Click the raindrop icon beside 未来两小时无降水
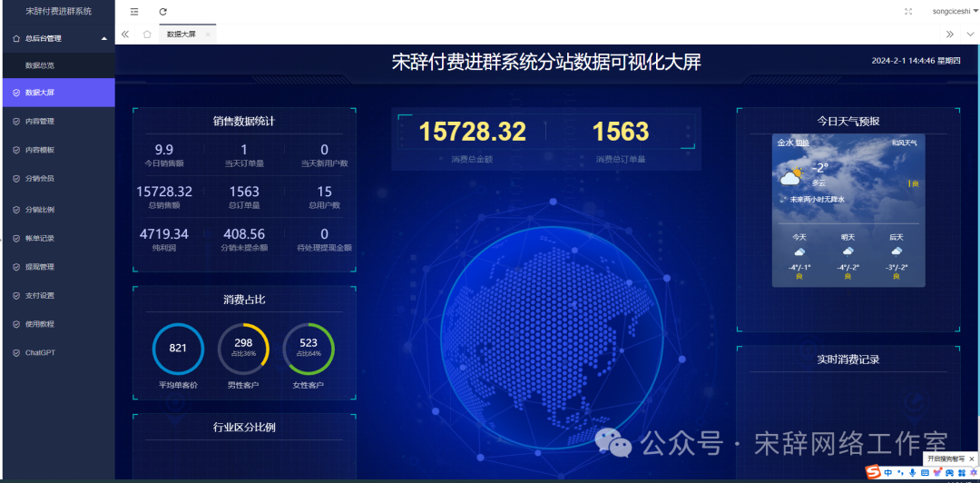Screen dimensions: 980x483 tap(783, 200)
